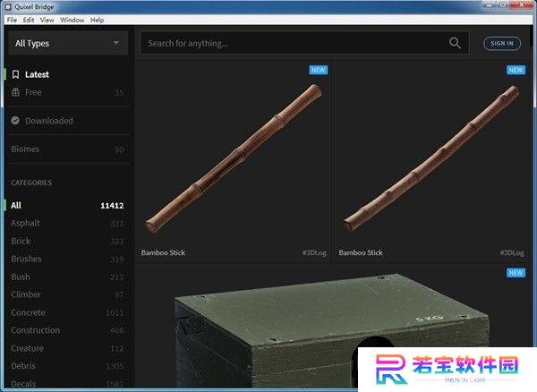
Task: Click the 11412 count beside All
Action: tap(112, 206)
